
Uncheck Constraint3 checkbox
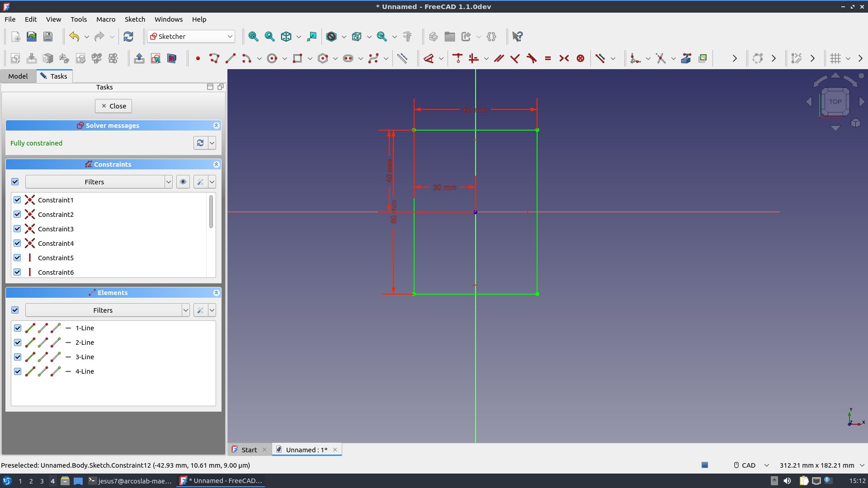(x=17, y=229)
